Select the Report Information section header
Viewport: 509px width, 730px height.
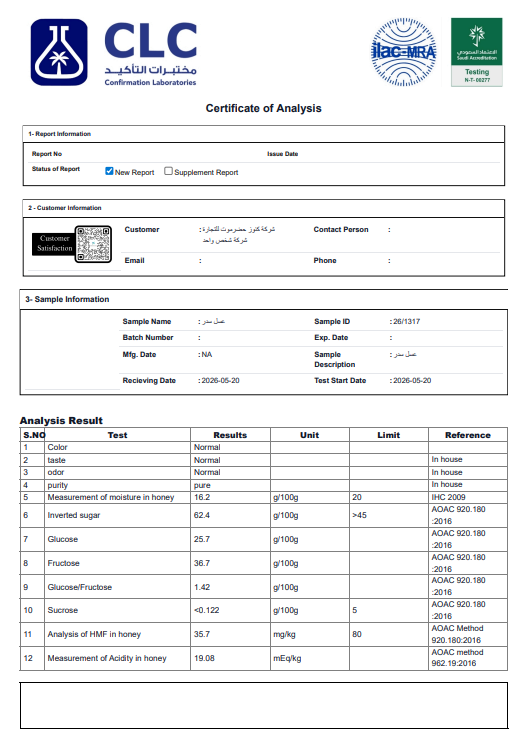click(264, 134)
